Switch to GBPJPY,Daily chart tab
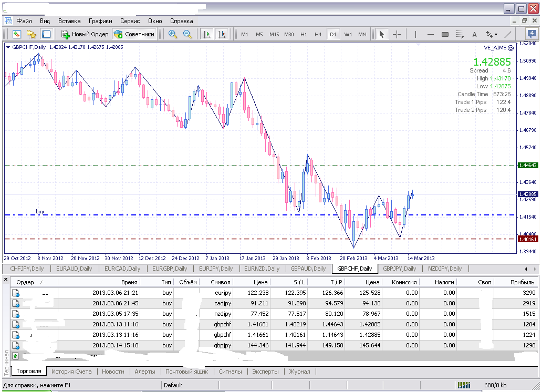Screen dimensions: 542x392 pos(400,269)
